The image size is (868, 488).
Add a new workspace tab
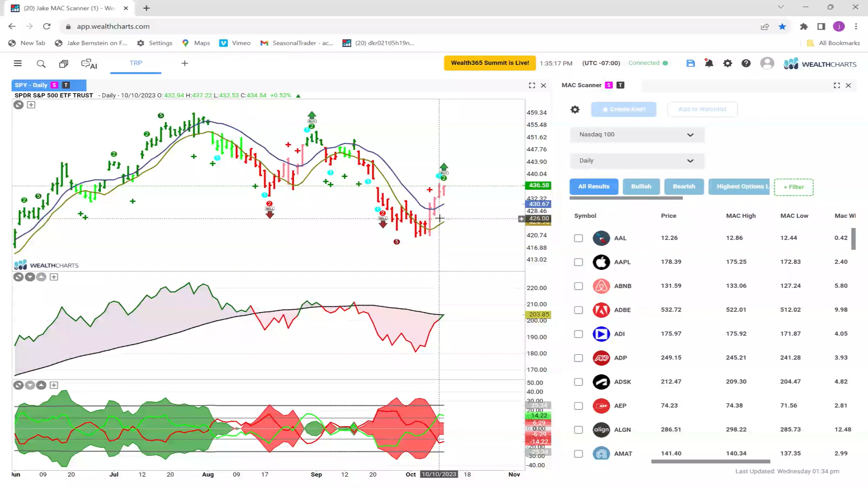coord(184,64)
